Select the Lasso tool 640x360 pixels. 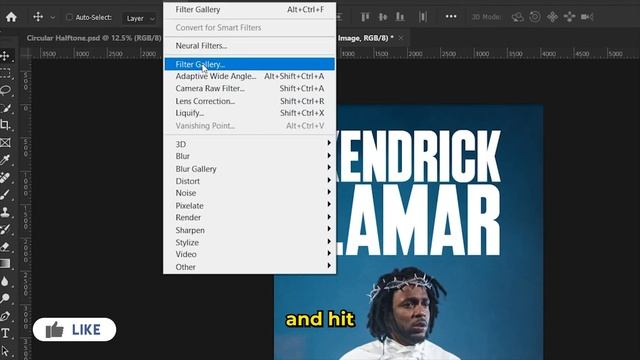tap(5, 90)
